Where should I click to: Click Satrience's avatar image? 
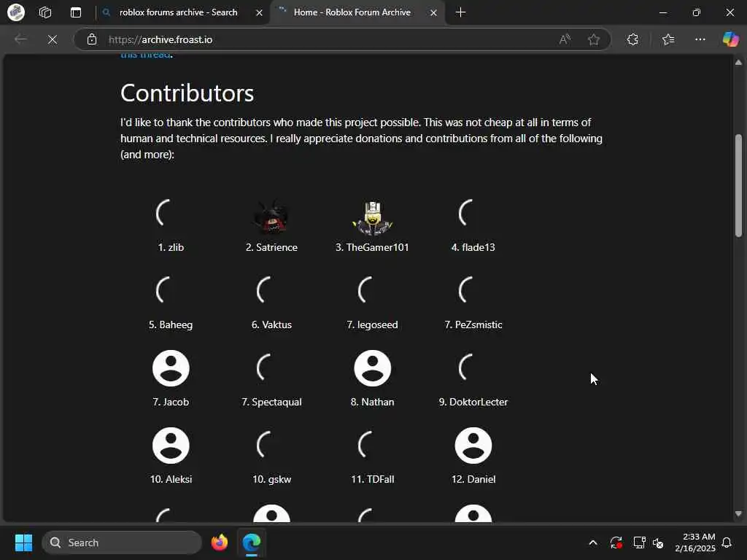point(271,217)
